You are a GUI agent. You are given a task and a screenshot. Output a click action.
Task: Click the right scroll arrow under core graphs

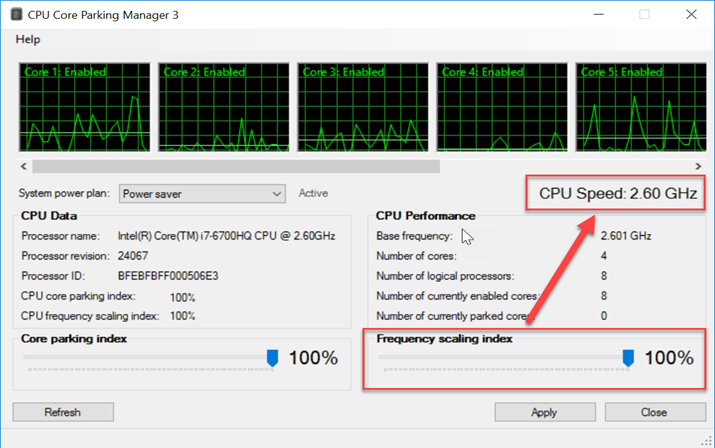click(698, 167)
